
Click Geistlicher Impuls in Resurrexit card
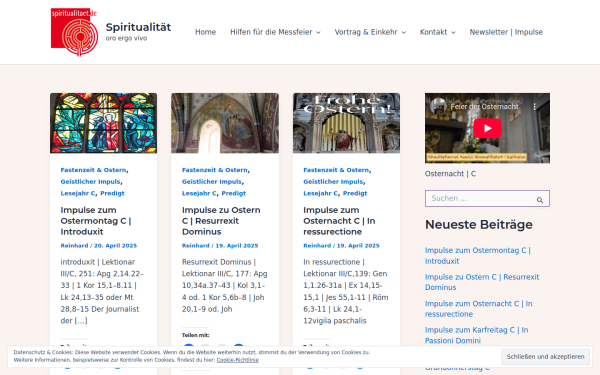coord(212,182)
